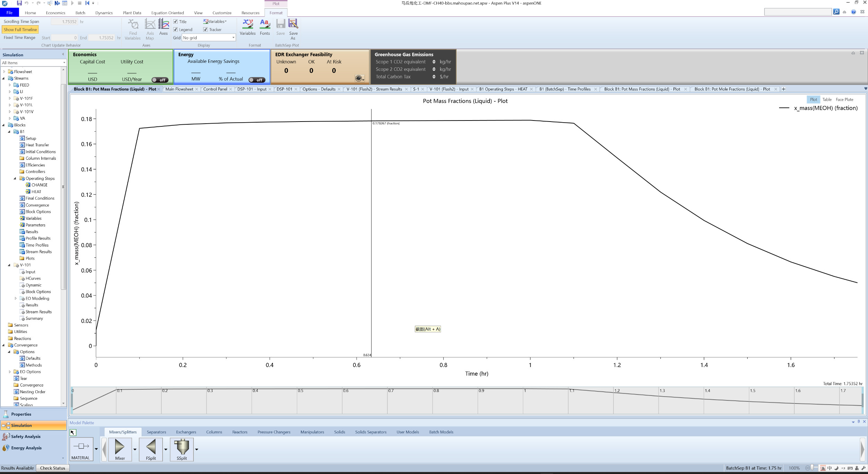Click the Save BatchSep plot icon
Image resolution: width=868 pixels, height=474 pixels.
click(281, 27)
